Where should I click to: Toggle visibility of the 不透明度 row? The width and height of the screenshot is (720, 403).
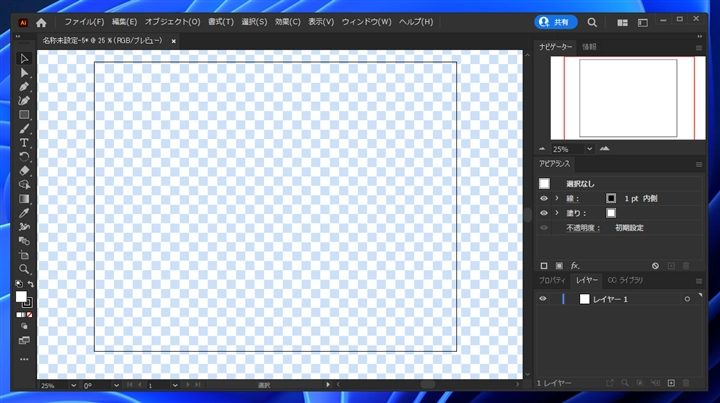click(544, 228)
